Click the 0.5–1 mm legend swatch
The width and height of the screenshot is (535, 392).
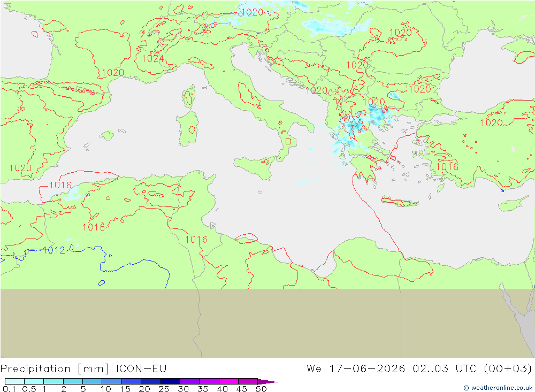coord(34,381)
